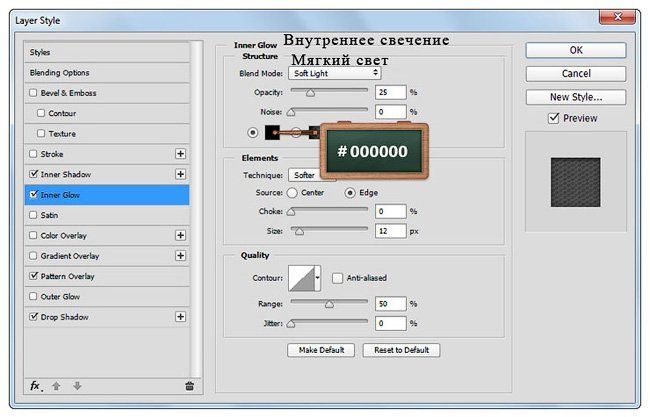The image size is (650, 417).
Task: Add another Inner Shadow with plus icon
Action: (180, 174)
